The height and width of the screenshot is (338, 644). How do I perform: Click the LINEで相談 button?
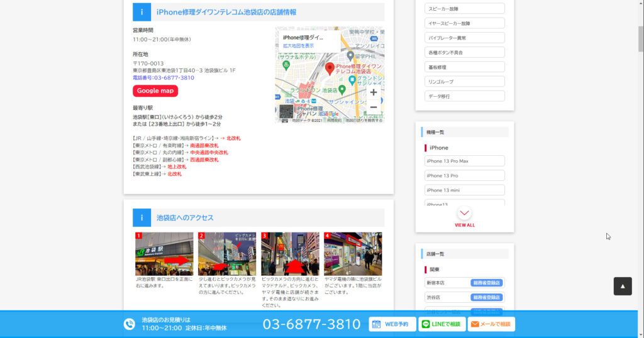pyautogui.click(x=441, y=324)
